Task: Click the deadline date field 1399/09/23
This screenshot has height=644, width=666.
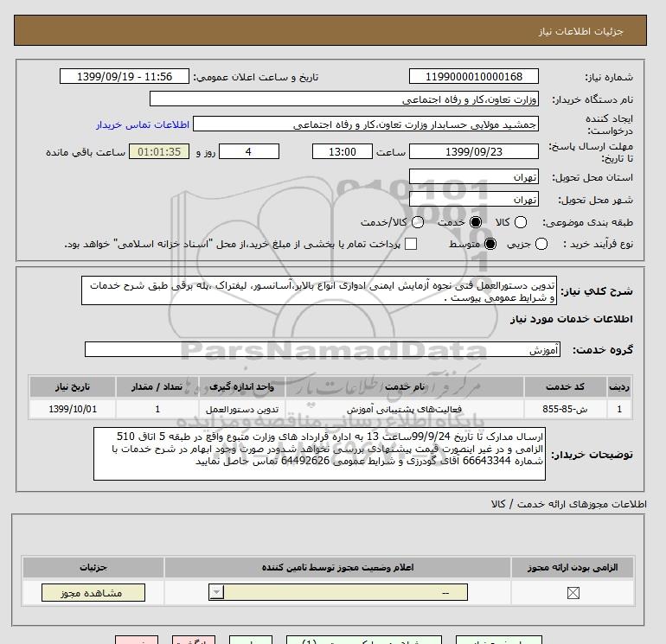Action: click(x=474, y=151)
